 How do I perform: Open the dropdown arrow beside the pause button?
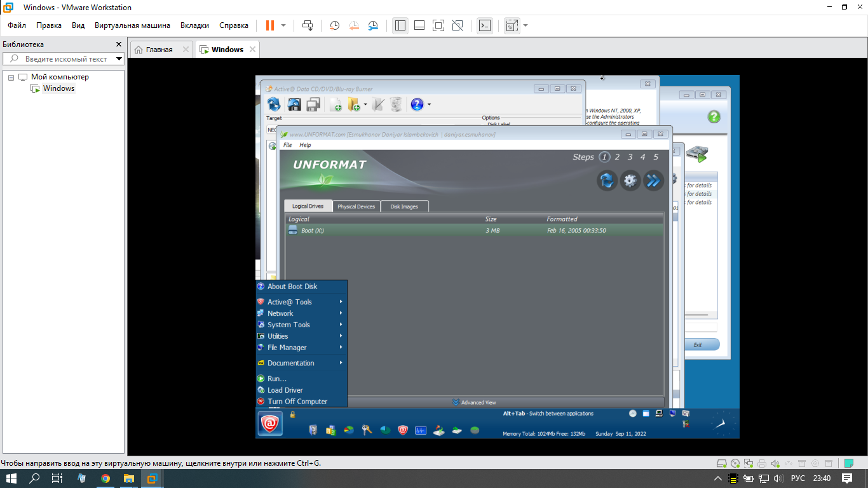pos(283,25)
